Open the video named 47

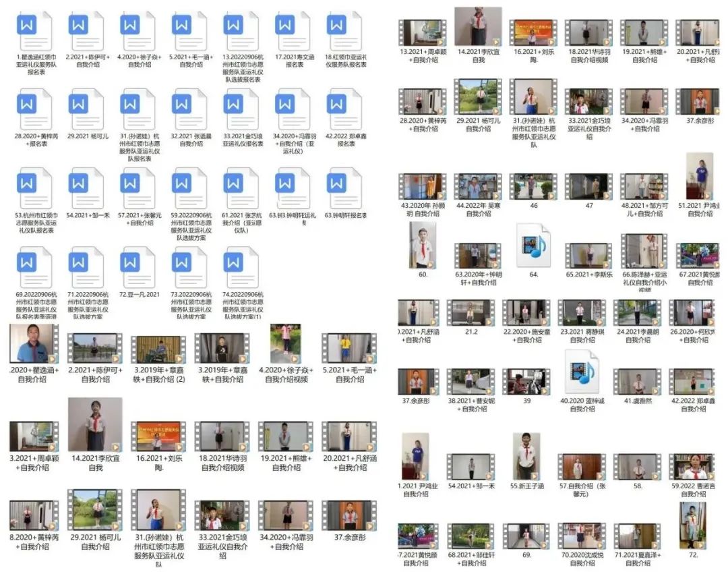pyautogui.click(x=588, y=186)
